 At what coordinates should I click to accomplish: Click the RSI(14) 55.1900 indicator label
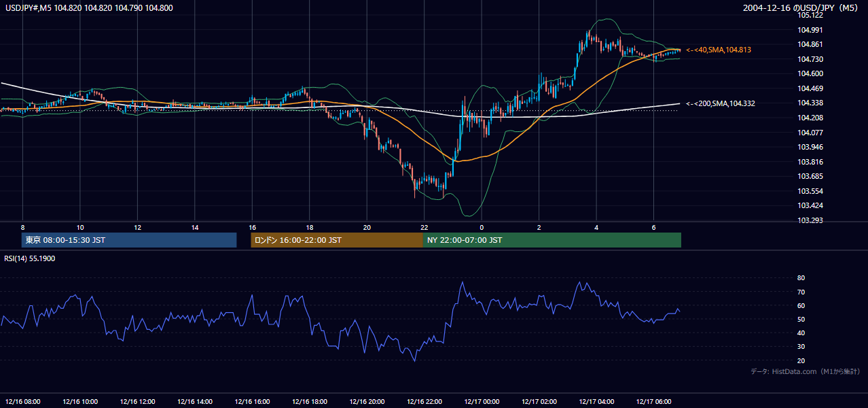[x=29, y=258]
